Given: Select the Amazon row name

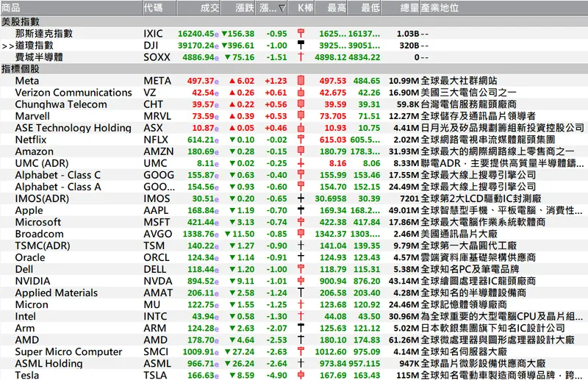Looking at the screenshot, I should click(x=34, y=151).
